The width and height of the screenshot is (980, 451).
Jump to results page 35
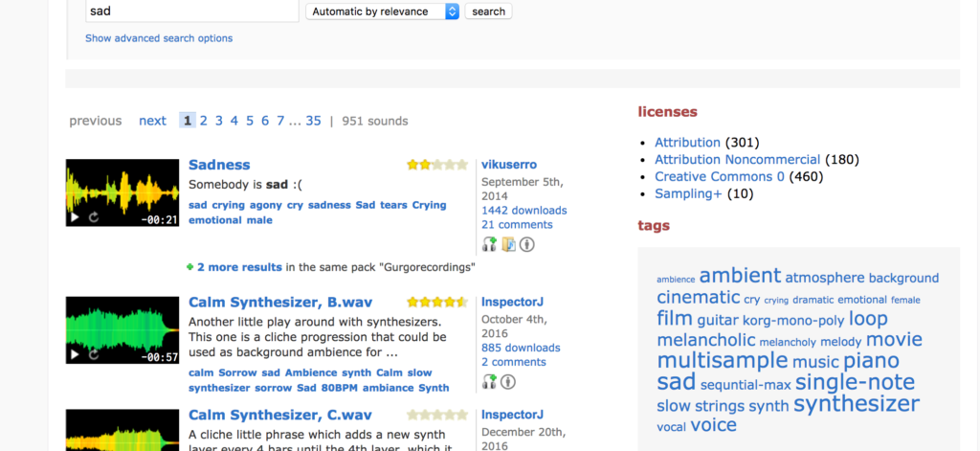coord(313,121)
